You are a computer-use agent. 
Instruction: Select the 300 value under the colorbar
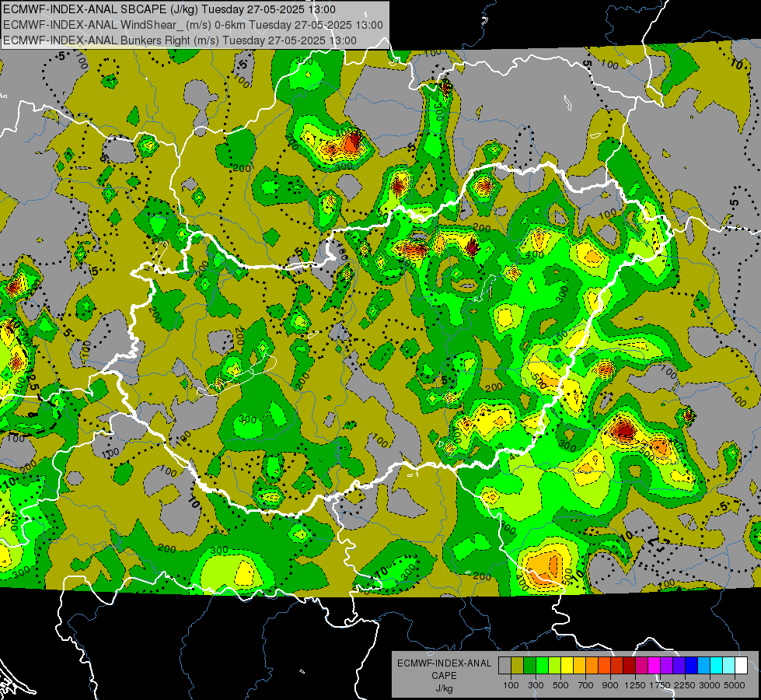pos(536,685)
